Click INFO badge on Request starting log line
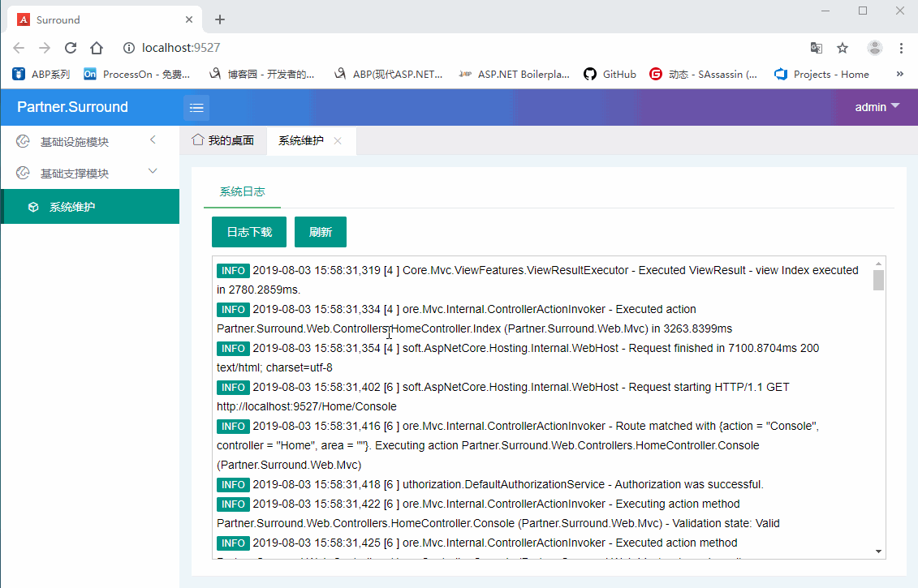This screenshot has height=588, width=918. click(233, 388)
